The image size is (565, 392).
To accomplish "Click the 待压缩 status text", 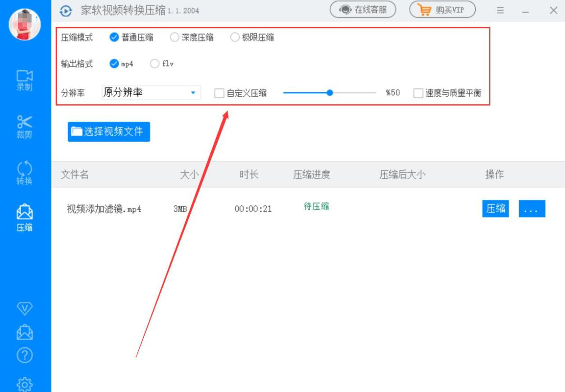I will (x=316, y=207).
